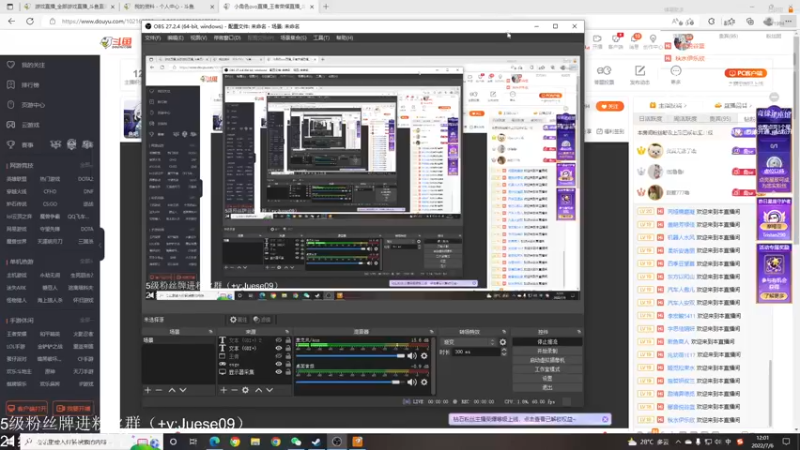Image resolution: width=800 pixels, height=450 pixels.
Task: Mute the microphone channel in Audio Mixer
Action: tap(412, 356)
